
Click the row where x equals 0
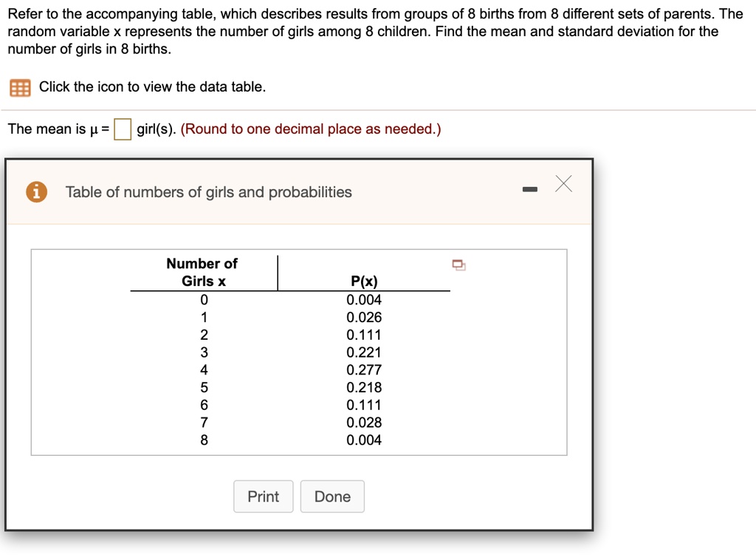click(204, 300)
